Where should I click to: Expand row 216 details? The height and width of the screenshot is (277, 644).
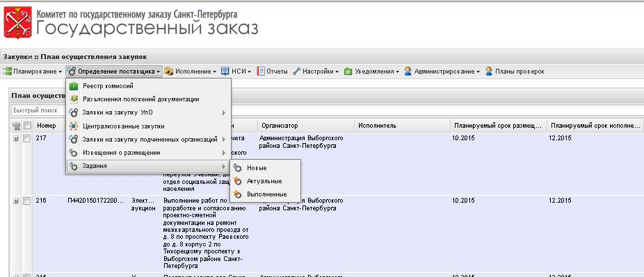point(16,201)
